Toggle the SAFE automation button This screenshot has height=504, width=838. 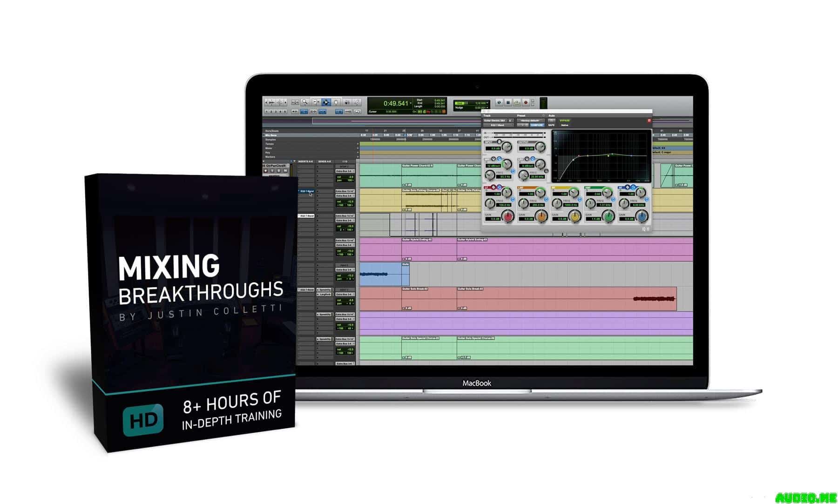tap(551, 125)
